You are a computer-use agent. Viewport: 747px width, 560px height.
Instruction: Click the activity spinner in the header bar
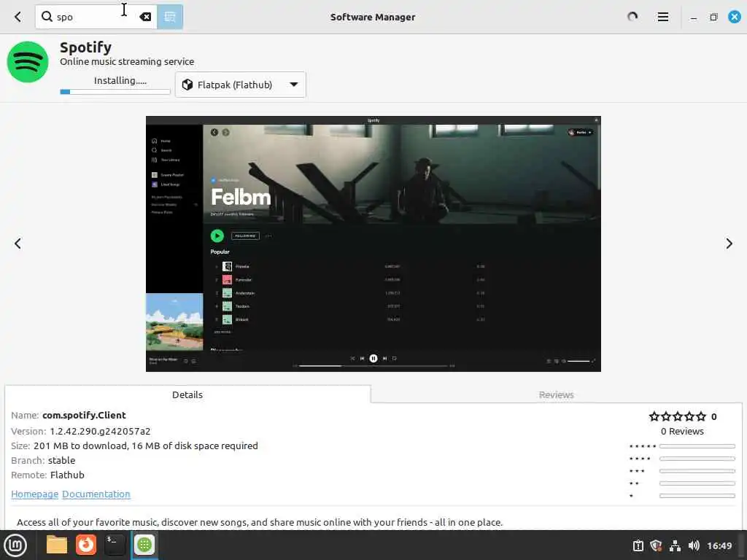[x=632, y=17]
